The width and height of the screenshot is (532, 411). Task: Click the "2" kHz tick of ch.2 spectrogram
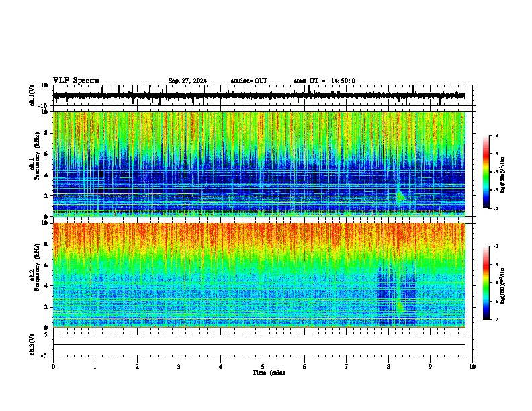(47, 307)
